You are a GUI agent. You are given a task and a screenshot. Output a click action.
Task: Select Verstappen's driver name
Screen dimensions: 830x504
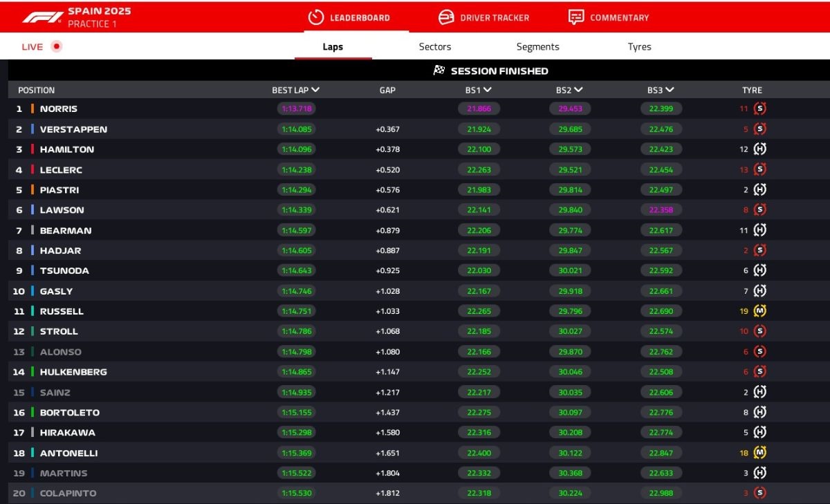pyautogui.click(x=73, y=129)
